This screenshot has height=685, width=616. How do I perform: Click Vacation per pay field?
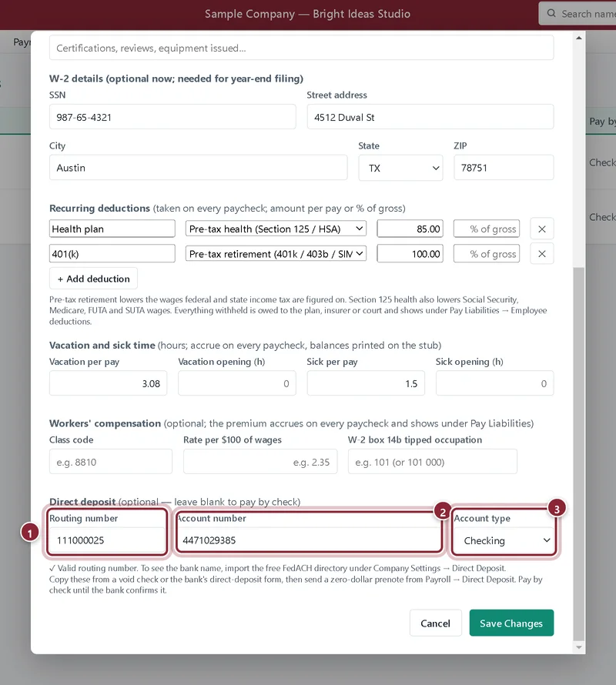click(x=108, y=383)
